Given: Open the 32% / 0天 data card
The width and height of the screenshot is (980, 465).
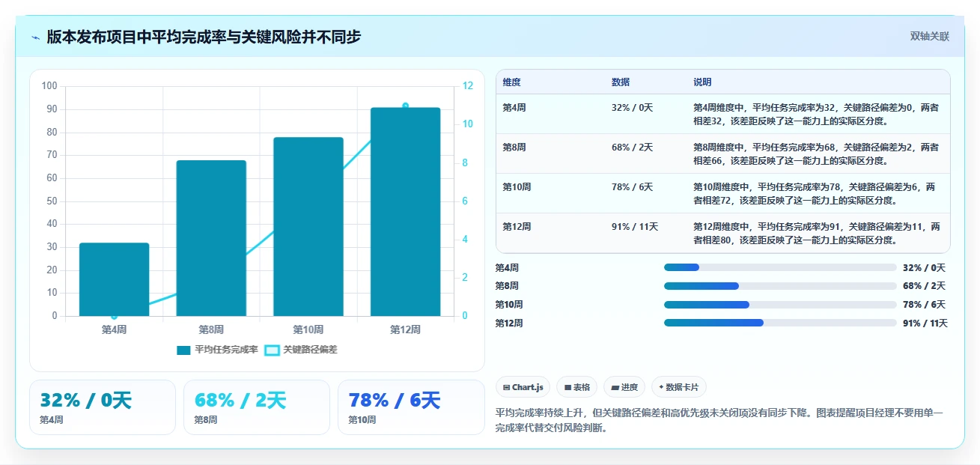Looking at the screenshot, I should (103, 407).
